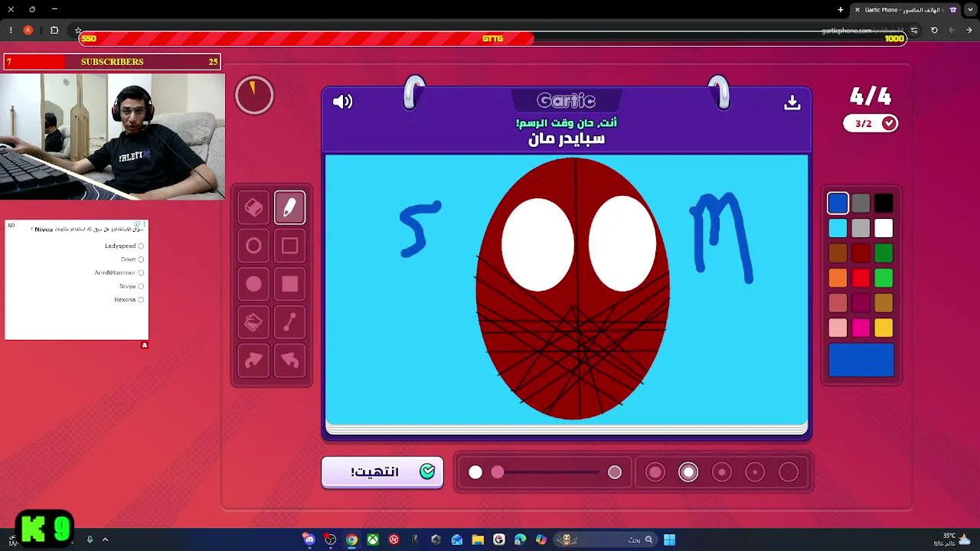
Task: Select the Nivea radio option
Action: point(141,286)
